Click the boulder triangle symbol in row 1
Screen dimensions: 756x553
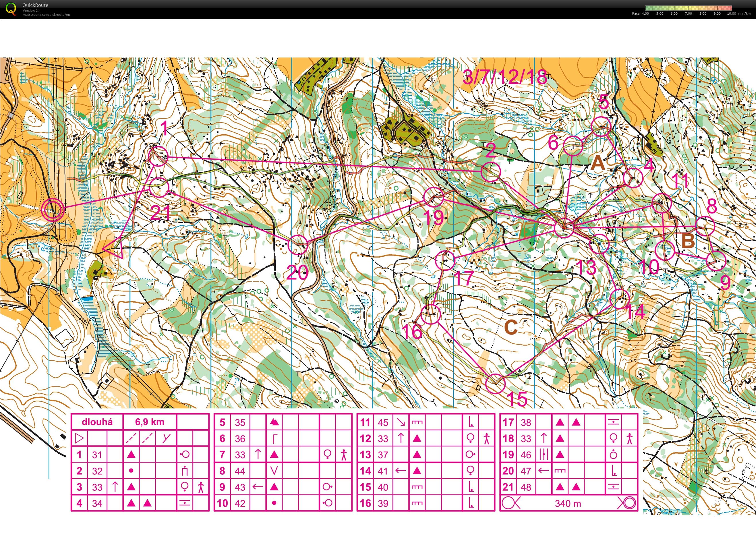tap(132, 455)
